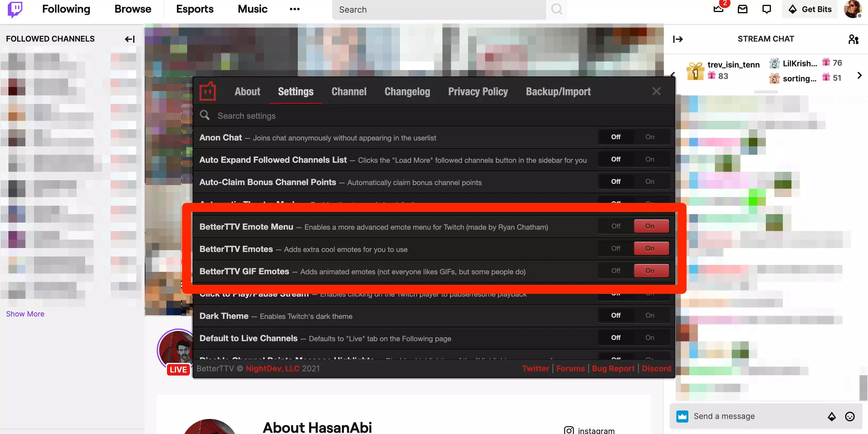
Task: Click the Get Bits button
Action: pyautogui.click(x=810, y=9)
